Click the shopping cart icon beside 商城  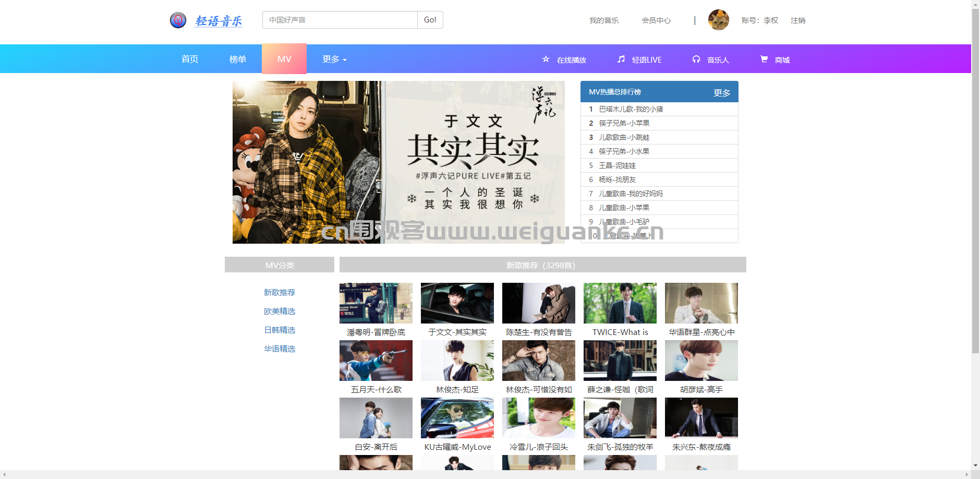click(764, 59)
